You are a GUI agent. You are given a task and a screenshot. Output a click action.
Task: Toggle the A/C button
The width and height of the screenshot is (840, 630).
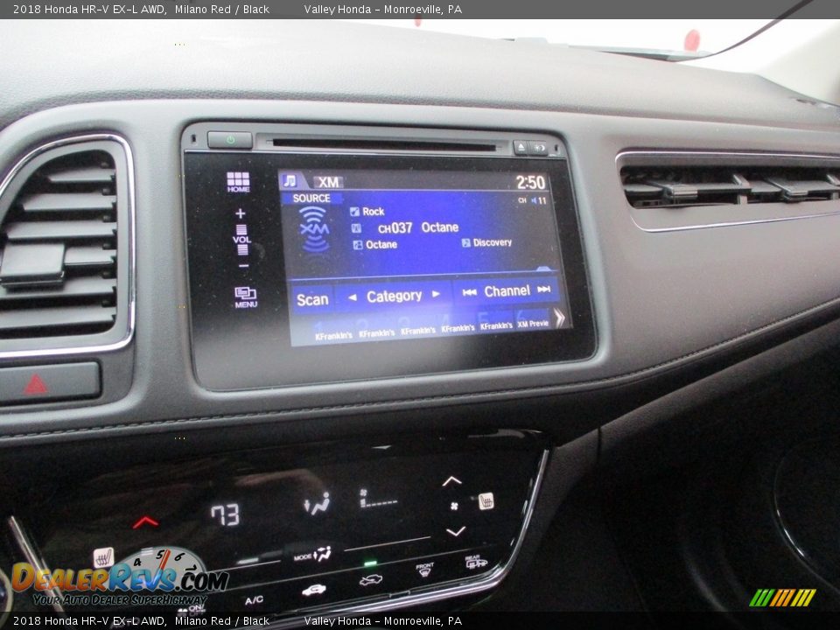point(254,600)
